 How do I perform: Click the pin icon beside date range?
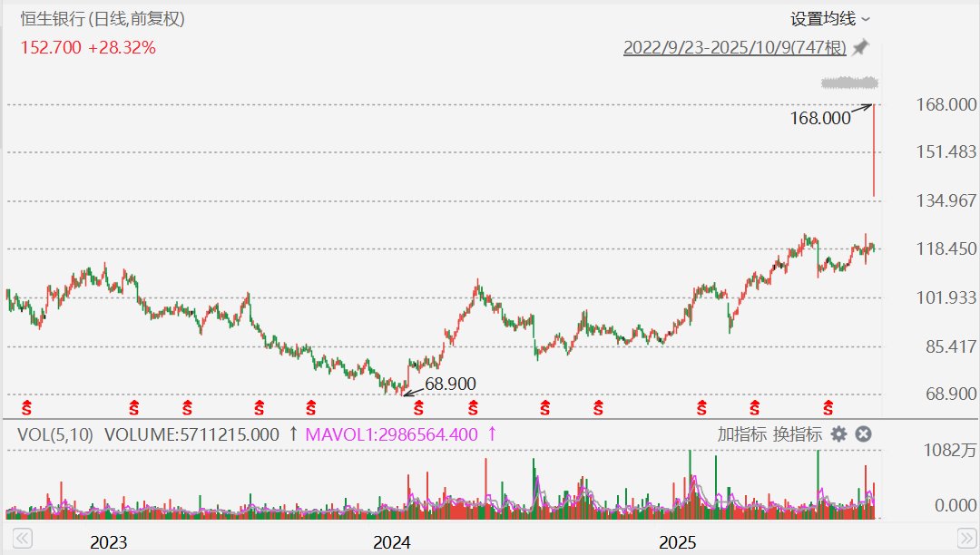click(x=861, y=47)
